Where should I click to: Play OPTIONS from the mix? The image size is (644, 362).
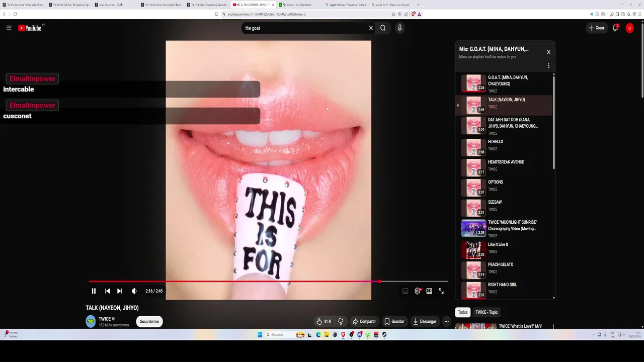[504, 187]
